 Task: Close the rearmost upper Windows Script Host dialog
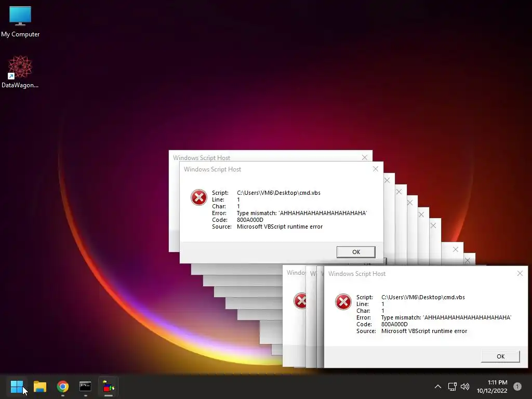pyautogui.click(x=365, y=157)
